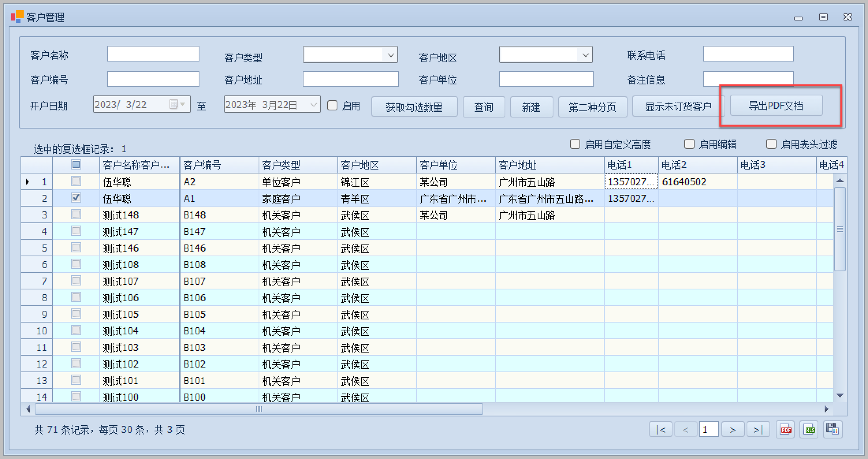
Task: Click the green XLS export icon
Action: tap(809, 429)
